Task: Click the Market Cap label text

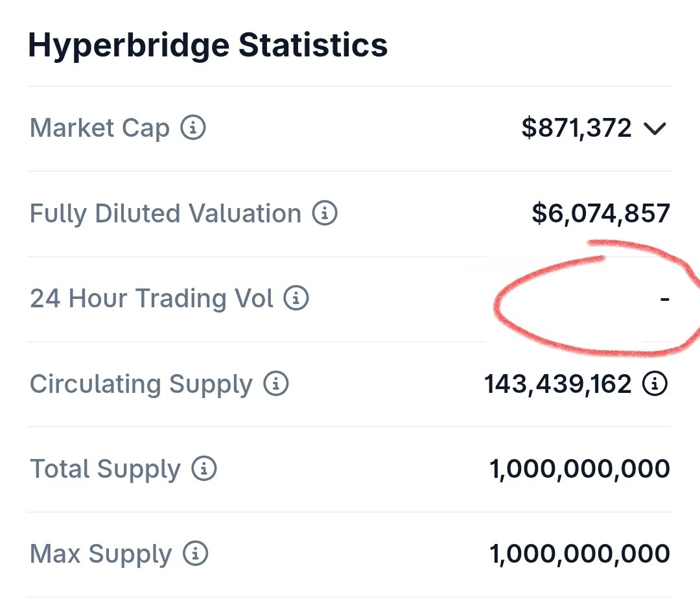Action: pyautogui.click(x=100, y=128)
